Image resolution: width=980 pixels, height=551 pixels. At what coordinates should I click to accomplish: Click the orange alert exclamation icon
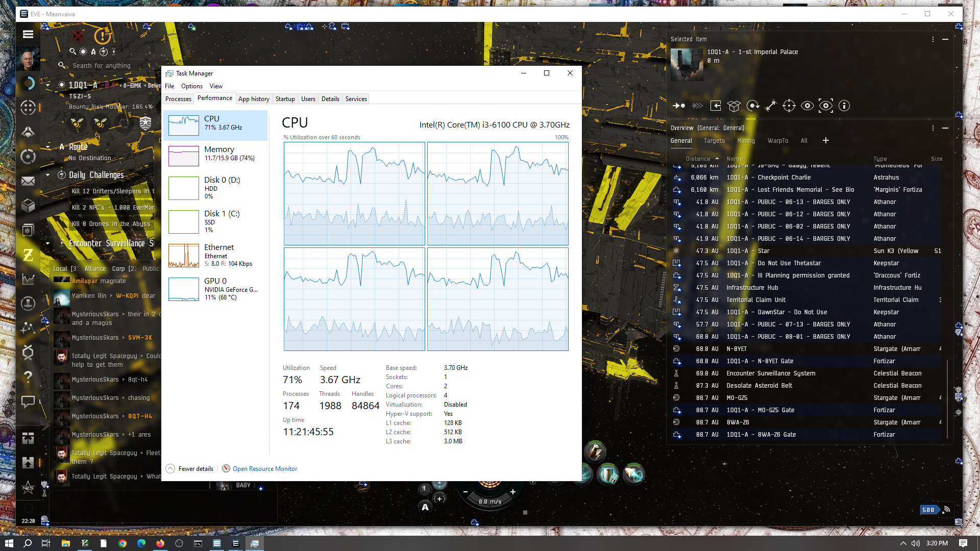tap(103, 36)
